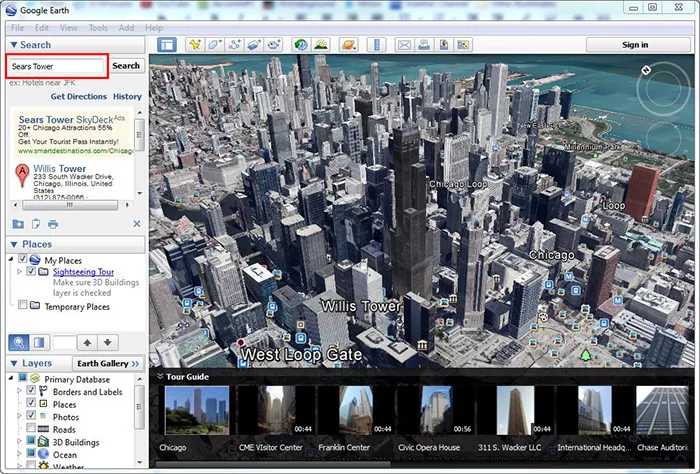Toggle sunlight across the landscape icon
700x474 pixels.
pyautogui.click(x=321, y=45)
